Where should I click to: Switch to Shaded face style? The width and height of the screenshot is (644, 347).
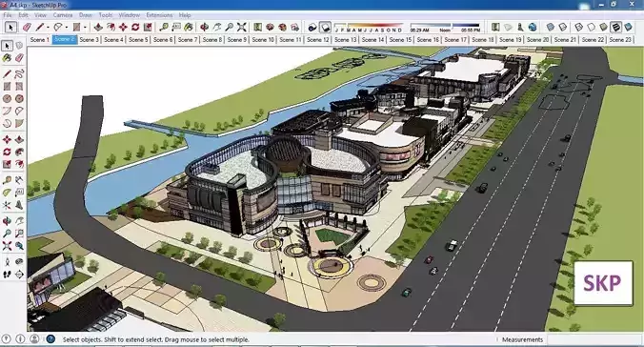point(603,27)
